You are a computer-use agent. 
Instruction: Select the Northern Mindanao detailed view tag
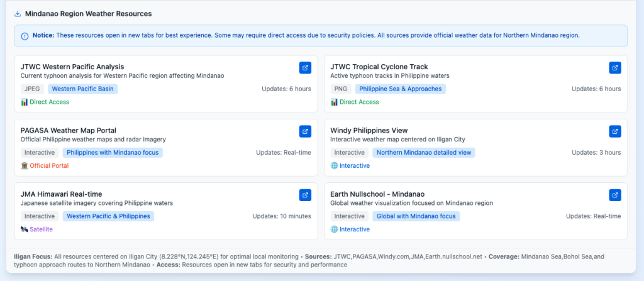click(x=424, y=152)
